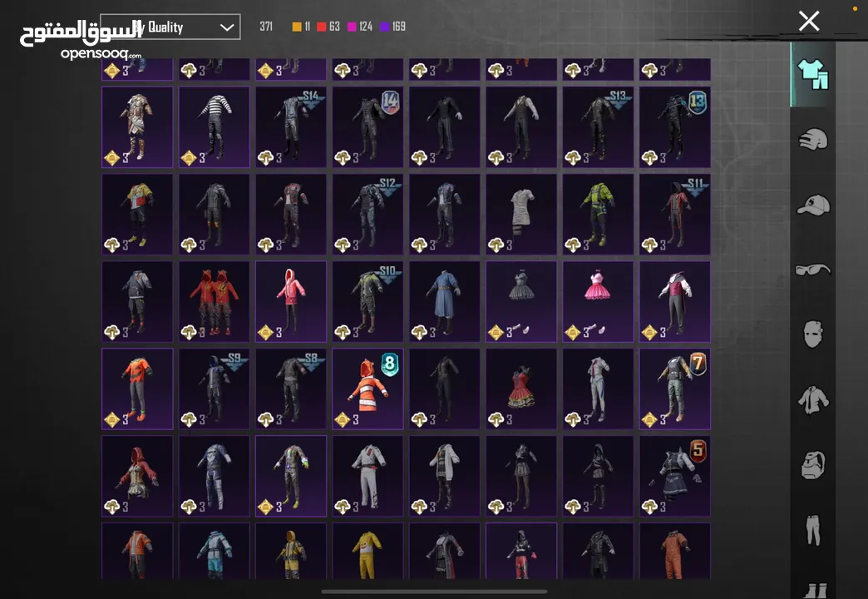The height and width of the screenshot is (599, 868).
Task: Choose the gold and white armor outfit
Action: pos(137,127)
